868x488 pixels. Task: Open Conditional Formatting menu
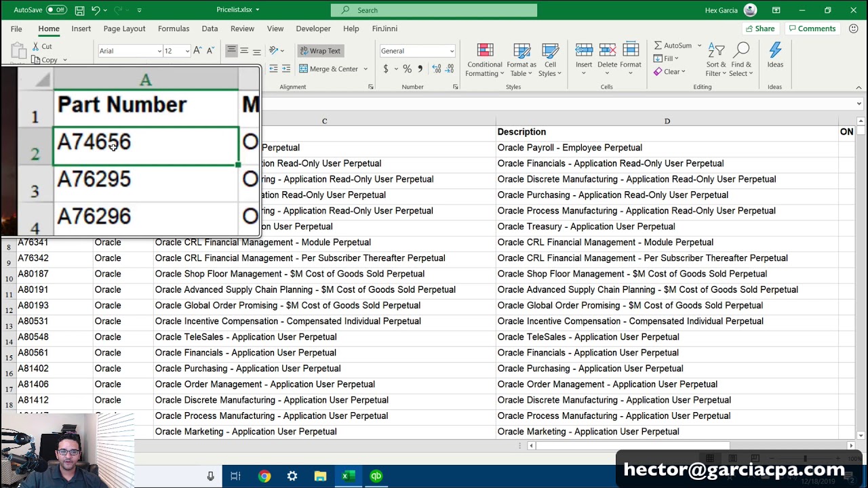484,60
